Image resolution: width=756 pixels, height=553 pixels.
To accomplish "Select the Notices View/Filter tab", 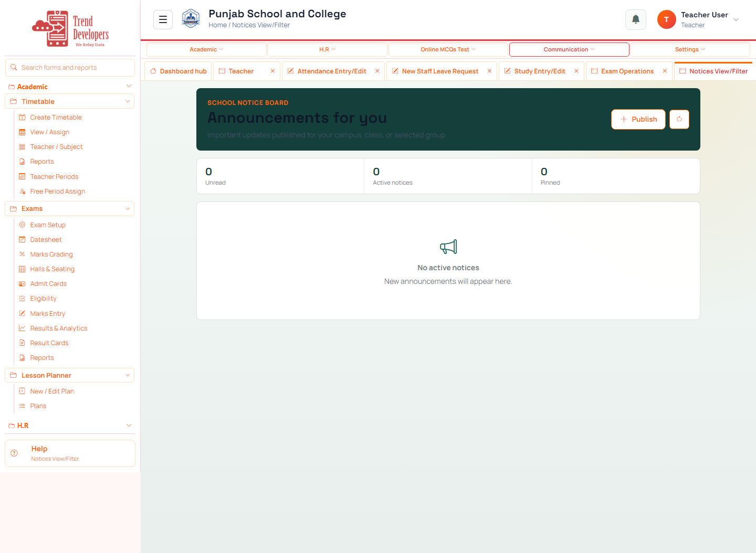I will [x=713, y=71].
